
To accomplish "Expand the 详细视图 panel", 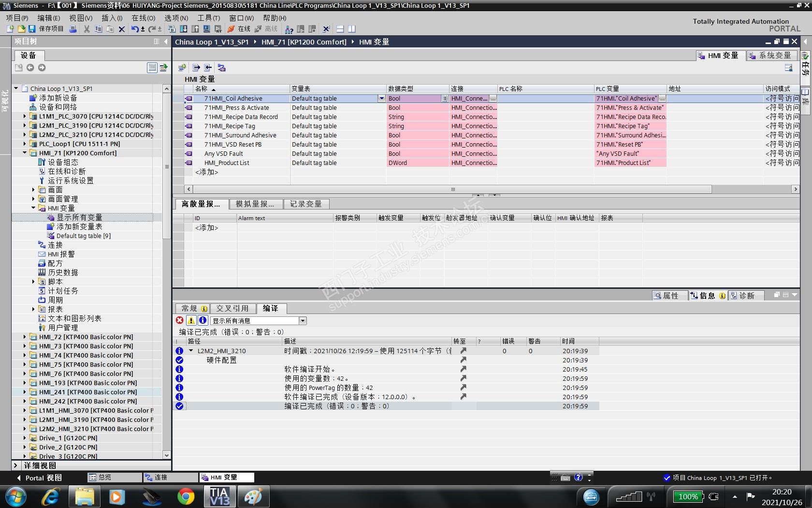I will [15, 465].
